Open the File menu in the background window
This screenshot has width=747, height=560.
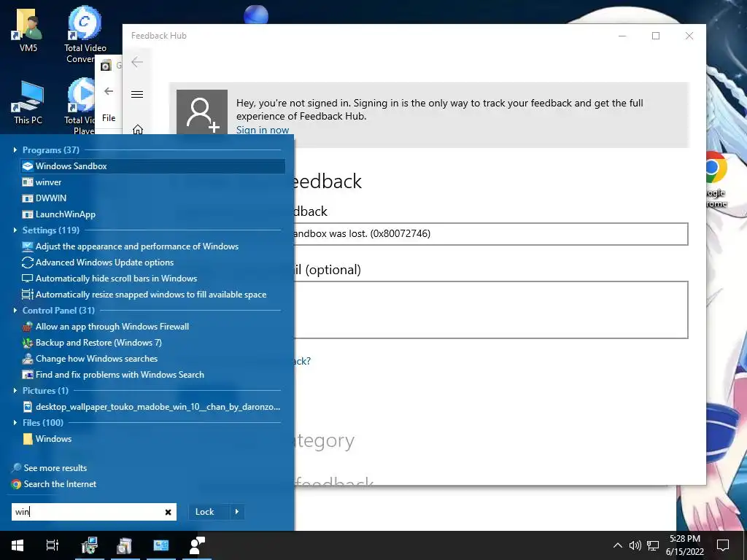tap(109, 118)
